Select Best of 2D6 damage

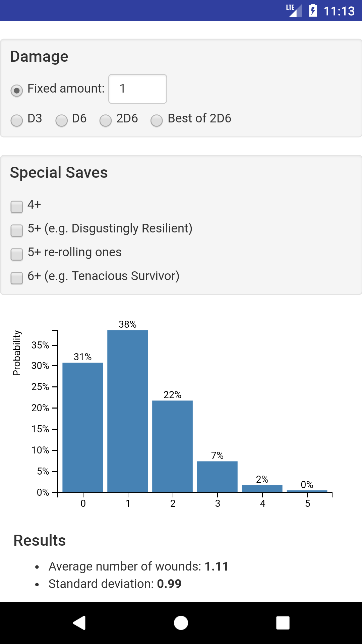[156, 120]
